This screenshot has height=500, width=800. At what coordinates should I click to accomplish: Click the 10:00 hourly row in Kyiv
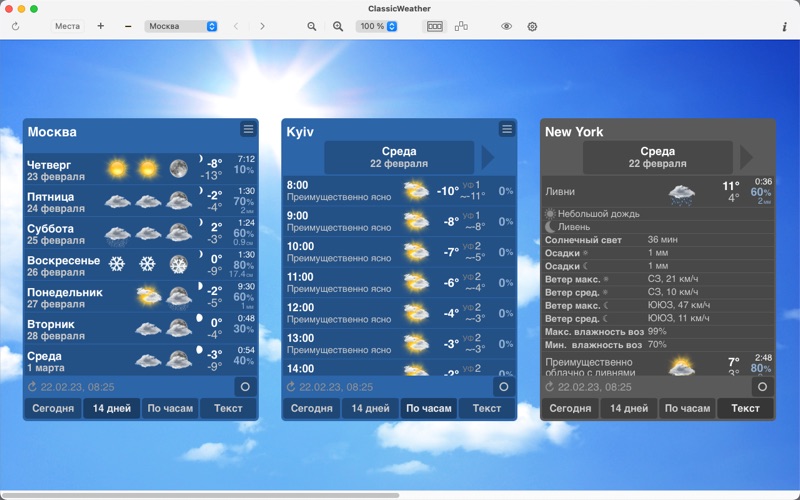tap(399, 252)
